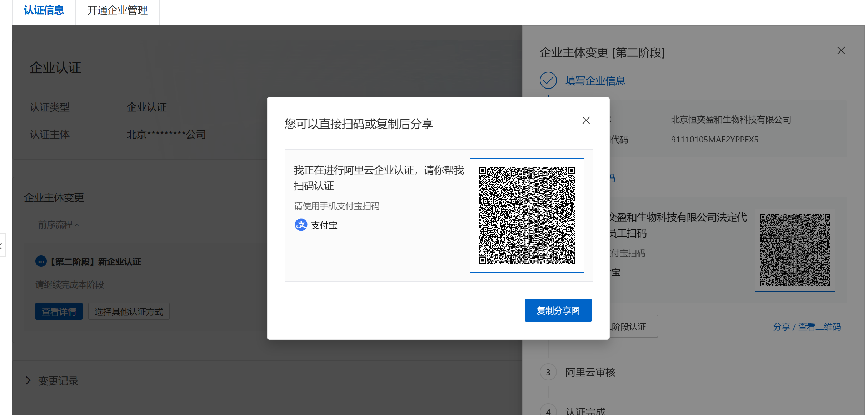Click the 阿里云审核 step label
The image size is (868, 415).
click(590, 372)
